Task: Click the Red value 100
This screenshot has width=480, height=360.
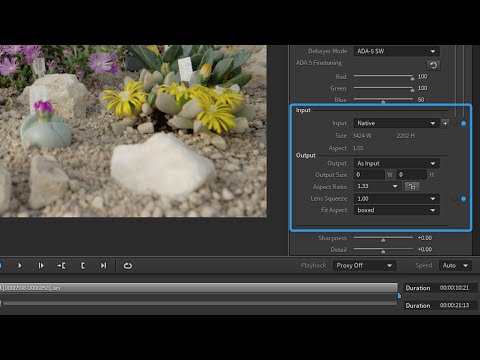Action: click(x=423, y=77)
